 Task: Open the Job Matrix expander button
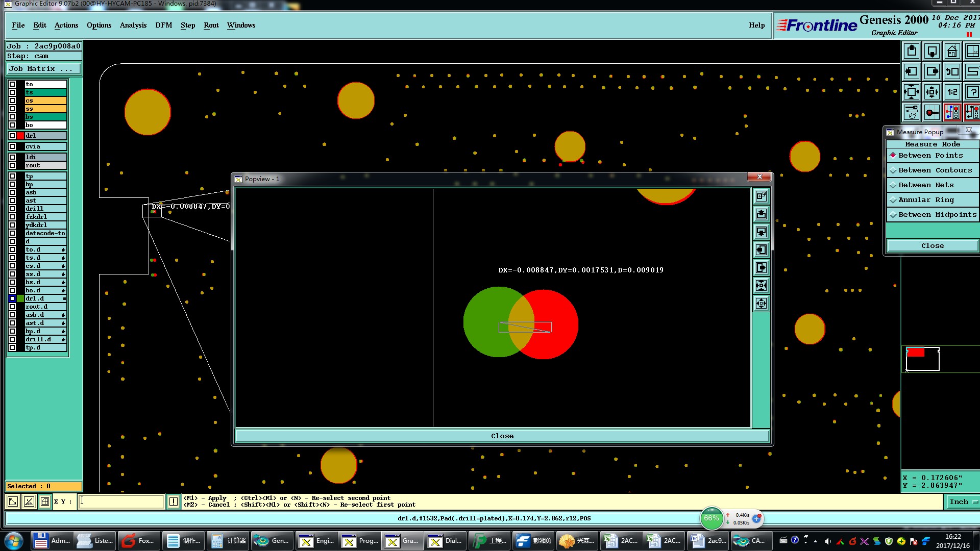point(43,69)
